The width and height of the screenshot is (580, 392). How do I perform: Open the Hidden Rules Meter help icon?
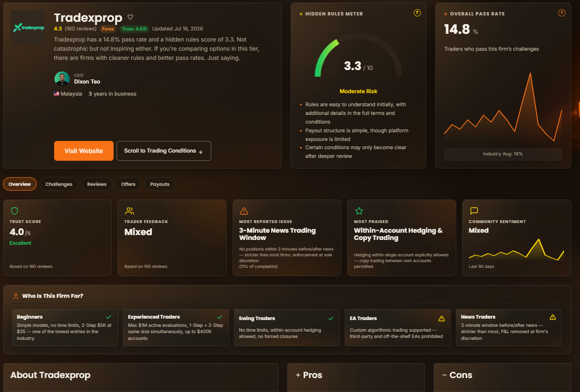[418, 13]
